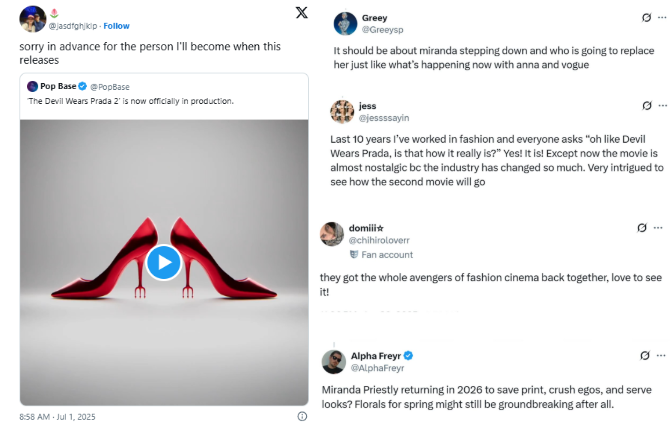Image resolution: width=671 pixels, height=428 pixels.
Task: Play the red heels video
Action: point(163,263)
